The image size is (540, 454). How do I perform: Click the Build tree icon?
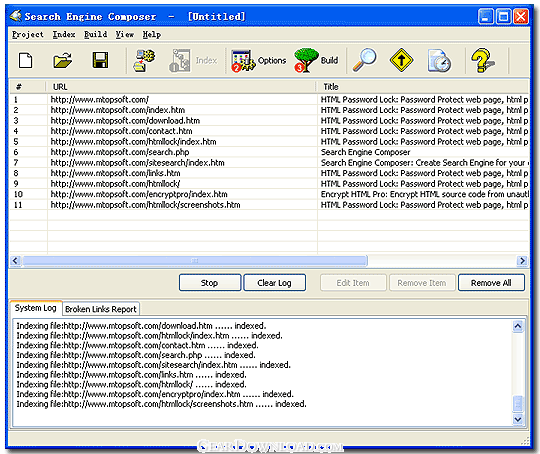[x=316, y=61]
